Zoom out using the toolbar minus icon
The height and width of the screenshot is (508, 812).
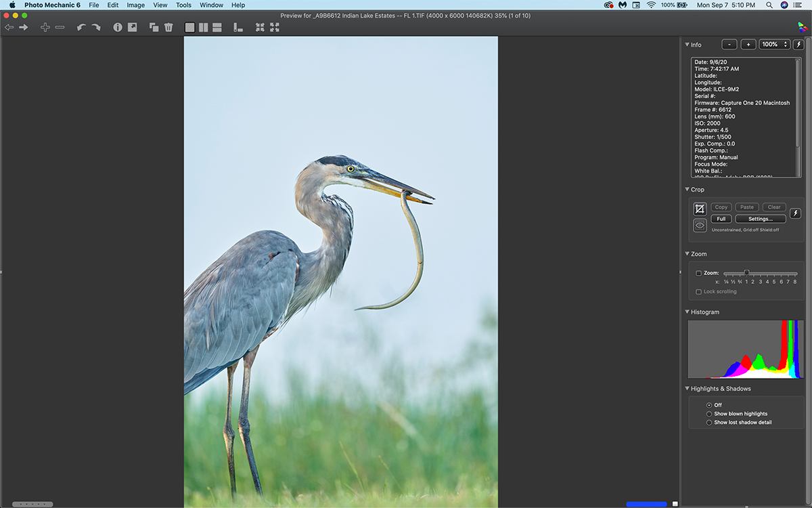[x=60, y=27]
